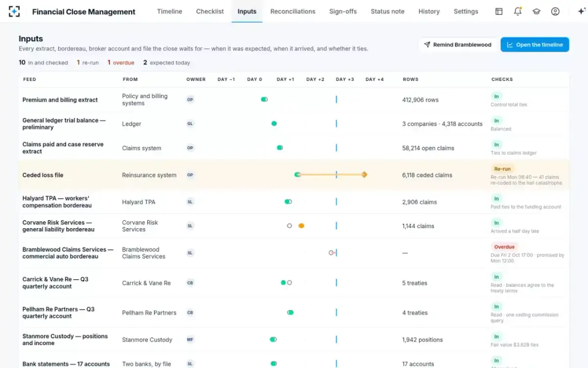This screenshot has height=368, width=588.
Task: Click the "1 overdue" summary count
Action: point(121,63)
